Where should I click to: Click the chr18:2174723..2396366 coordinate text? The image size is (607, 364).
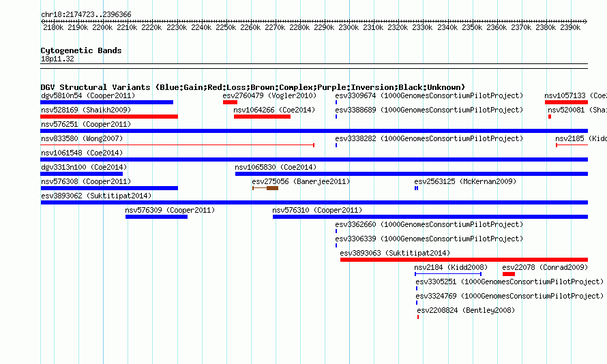pos(86,14)
